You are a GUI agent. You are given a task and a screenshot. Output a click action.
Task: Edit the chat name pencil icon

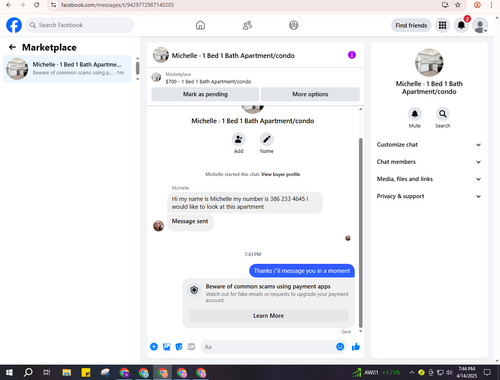tap(267, 139)
